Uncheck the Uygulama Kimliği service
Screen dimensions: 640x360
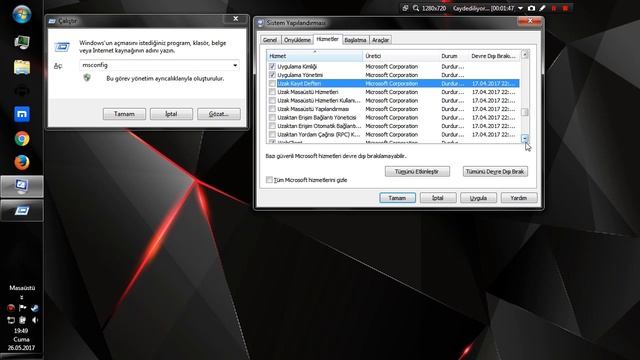(x=272, y=67)
